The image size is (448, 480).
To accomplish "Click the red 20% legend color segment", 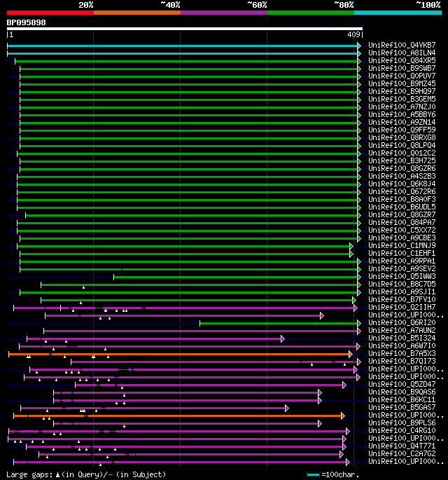I will click(x=50, y=13).
